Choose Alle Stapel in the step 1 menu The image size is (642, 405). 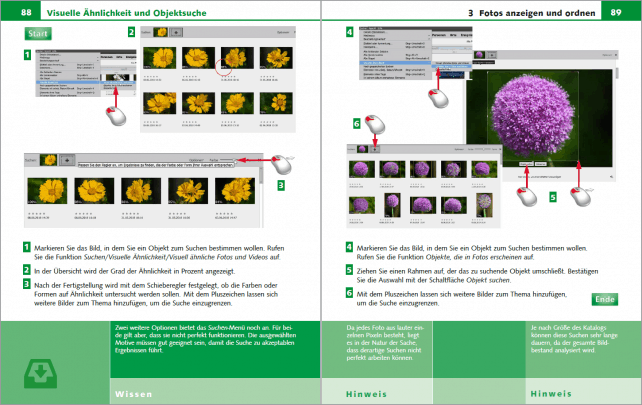coord(68,78)
